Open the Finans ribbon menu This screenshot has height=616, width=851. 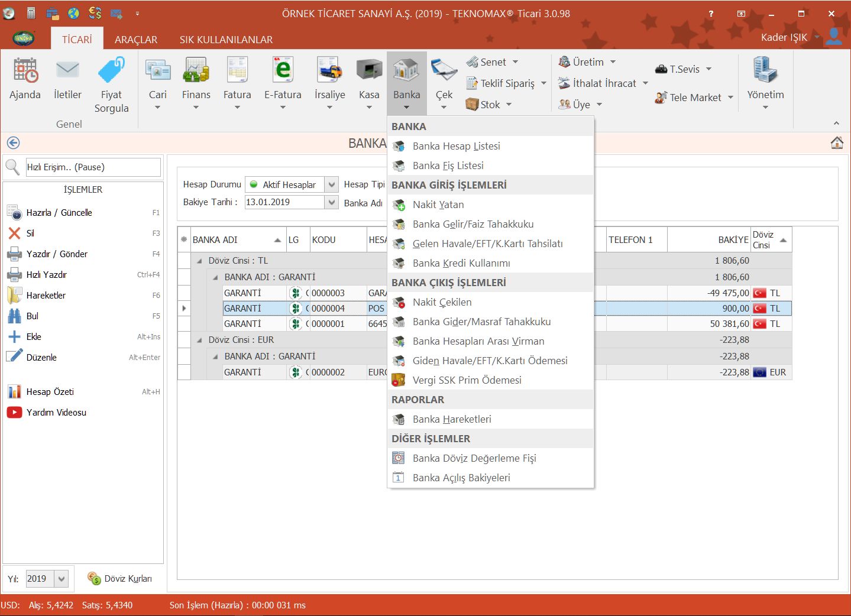(196, 83)
